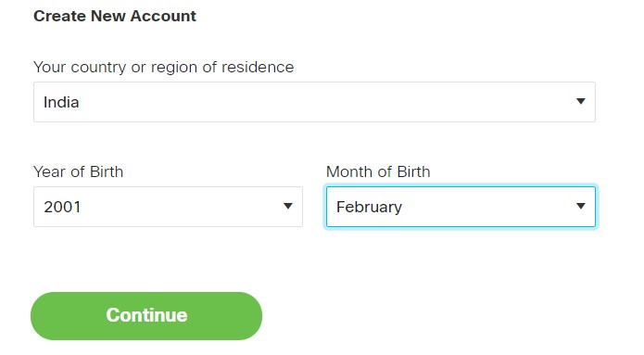Click 'Your country or region of residence' label

(x=163, y=67)
